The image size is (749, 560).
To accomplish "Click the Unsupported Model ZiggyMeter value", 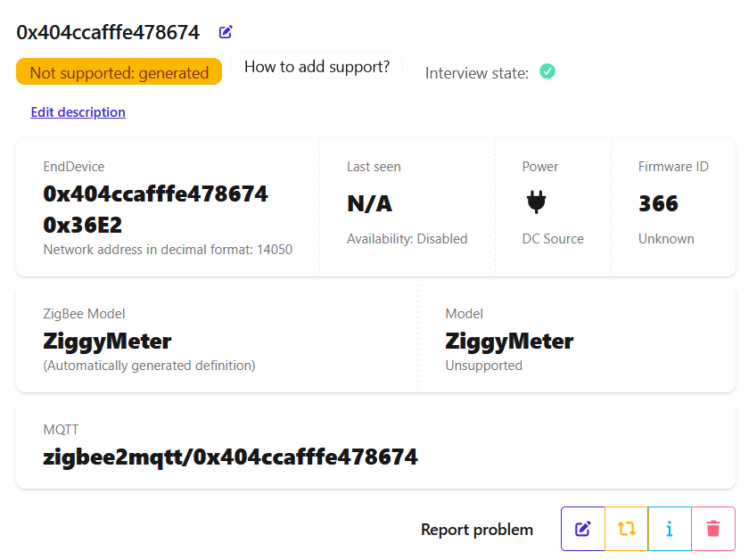I will click(x=509, y=341).
